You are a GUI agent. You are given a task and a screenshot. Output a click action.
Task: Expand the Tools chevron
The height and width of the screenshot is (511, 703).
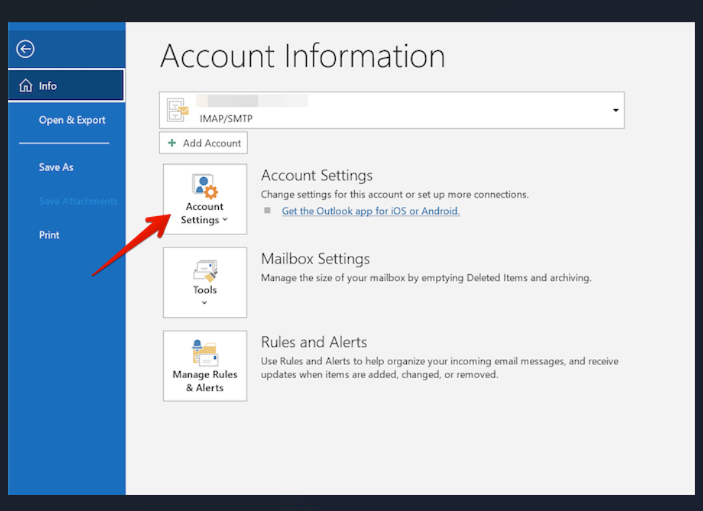click(204, 303)
